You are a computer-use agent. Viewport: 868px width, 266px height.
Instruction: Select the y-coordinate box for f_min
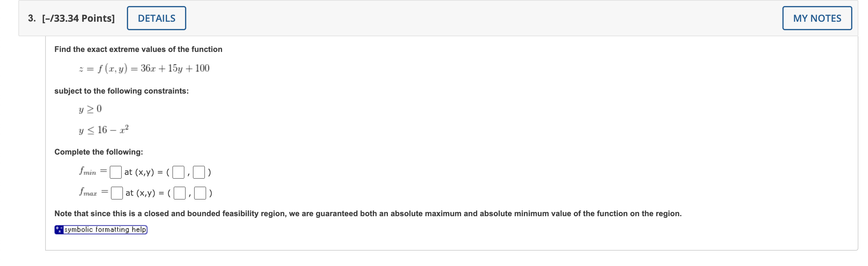(x=200, y=172)
